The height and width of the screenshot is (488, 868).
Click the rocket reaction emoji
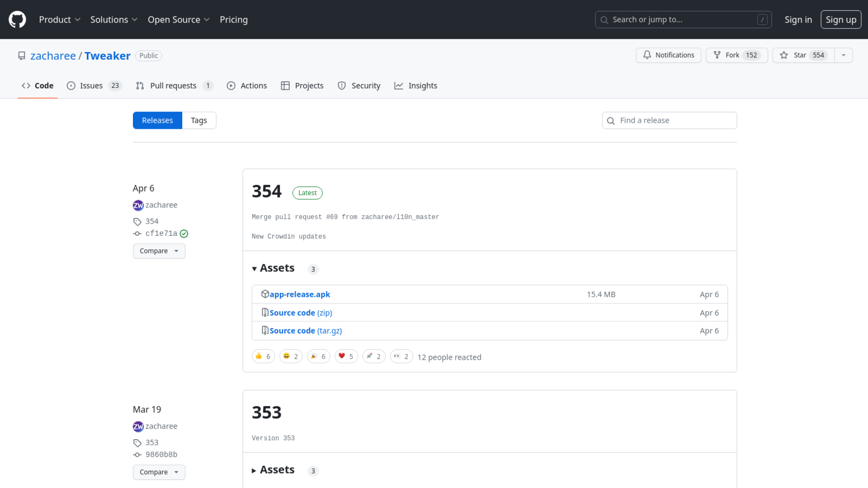click(x=374, y=357)
